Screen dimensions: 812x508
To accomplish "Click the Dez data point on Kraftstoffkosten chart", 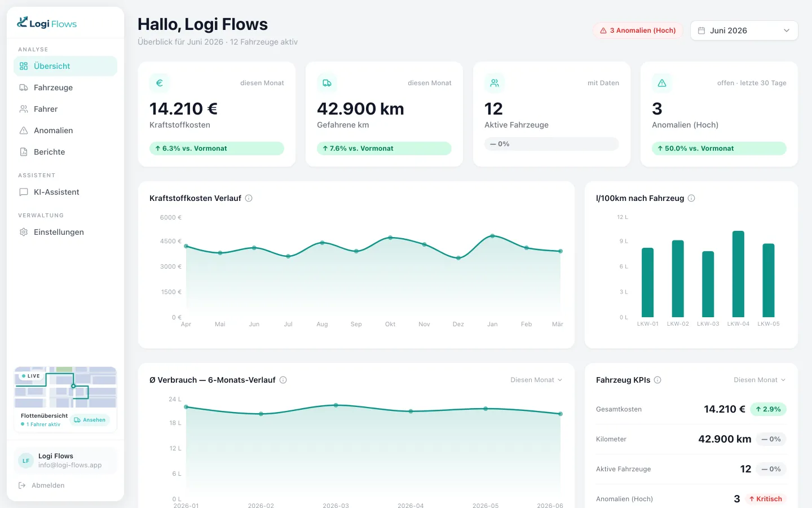I will (458, 258).
